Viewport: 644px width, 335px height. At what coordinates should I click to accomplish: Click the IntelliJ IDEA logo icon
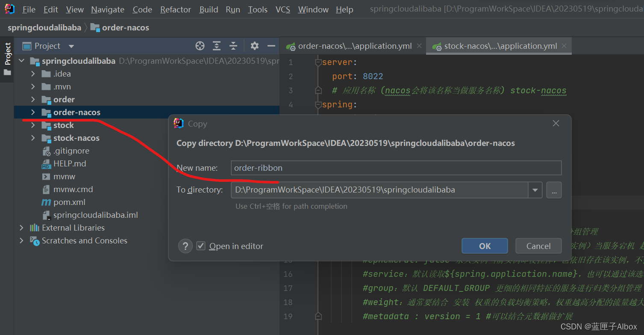pos(9,9)
